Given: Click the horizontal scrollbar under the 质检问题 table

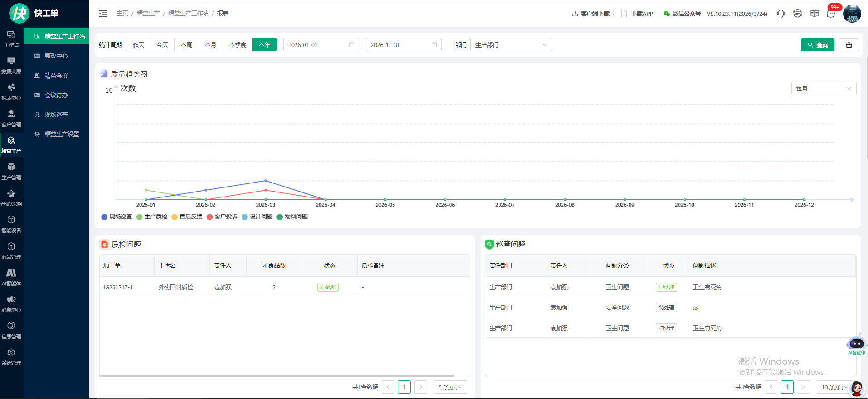Looking at the screenshot, I should (276, 375).
